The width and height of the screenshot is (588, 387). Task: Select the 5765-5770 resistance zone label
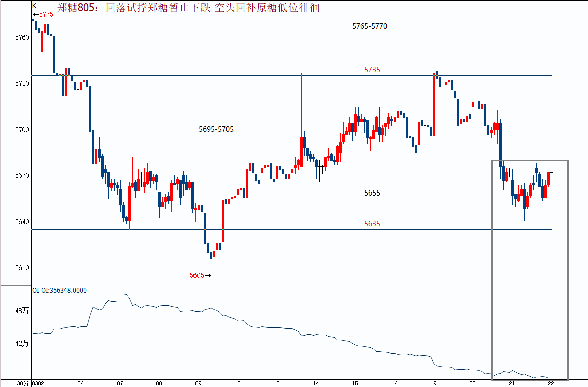click(x=369, y=26)
